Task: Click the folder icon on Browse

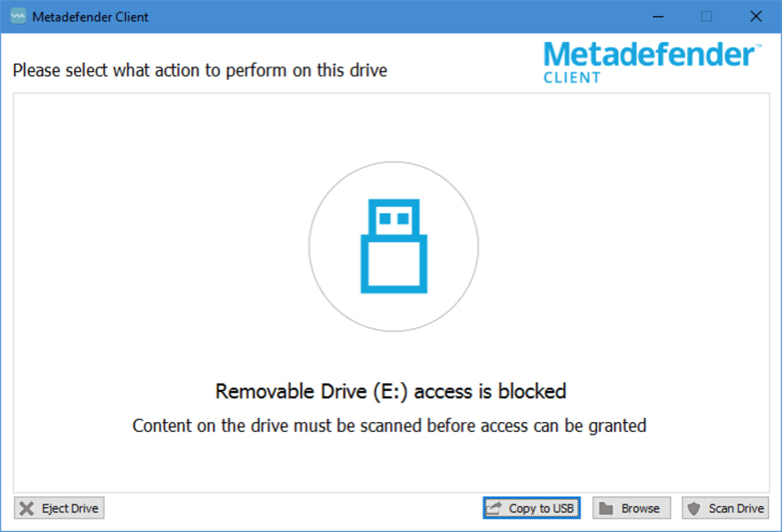Action: (606, 508)
